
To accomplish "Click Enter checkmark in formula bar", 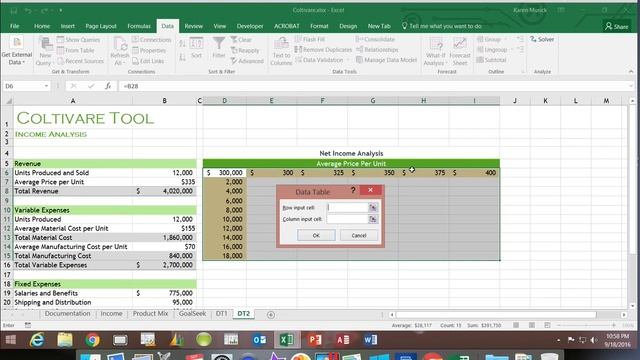I will [x=91, y=86].
